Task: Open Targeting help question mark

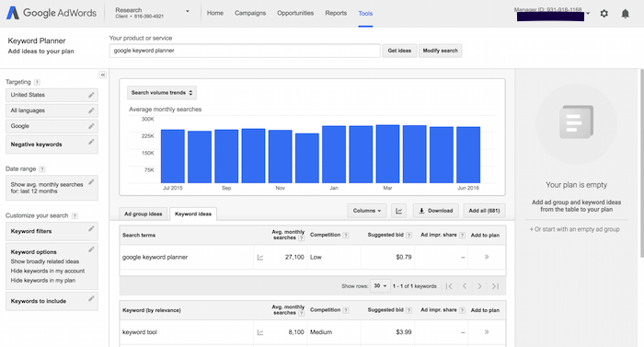Action: point(37,82)
